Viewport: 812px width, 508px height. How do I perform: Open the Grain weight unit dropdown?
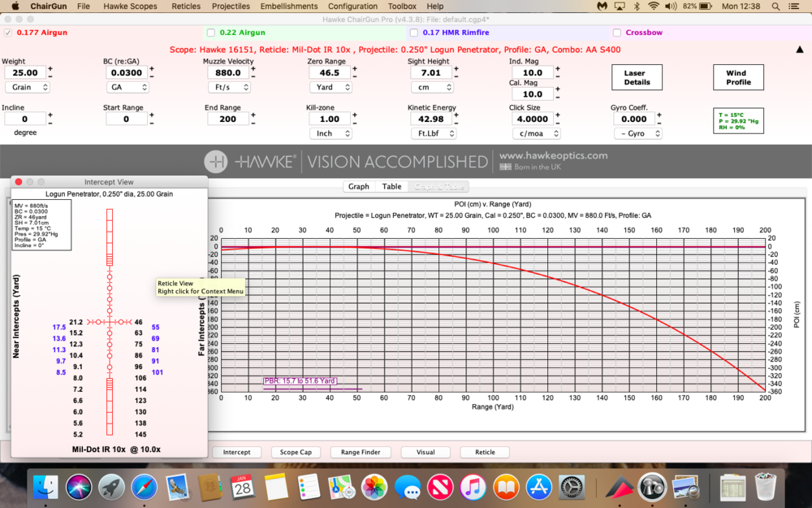[28, 87]
